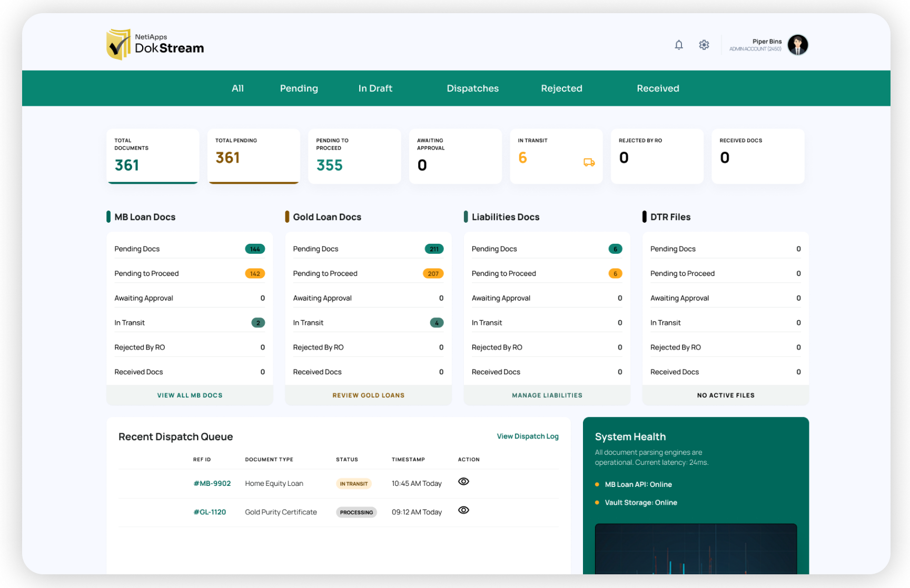
Task: Open Piper Bins profile avatar
Action: (x=797, y=45)
